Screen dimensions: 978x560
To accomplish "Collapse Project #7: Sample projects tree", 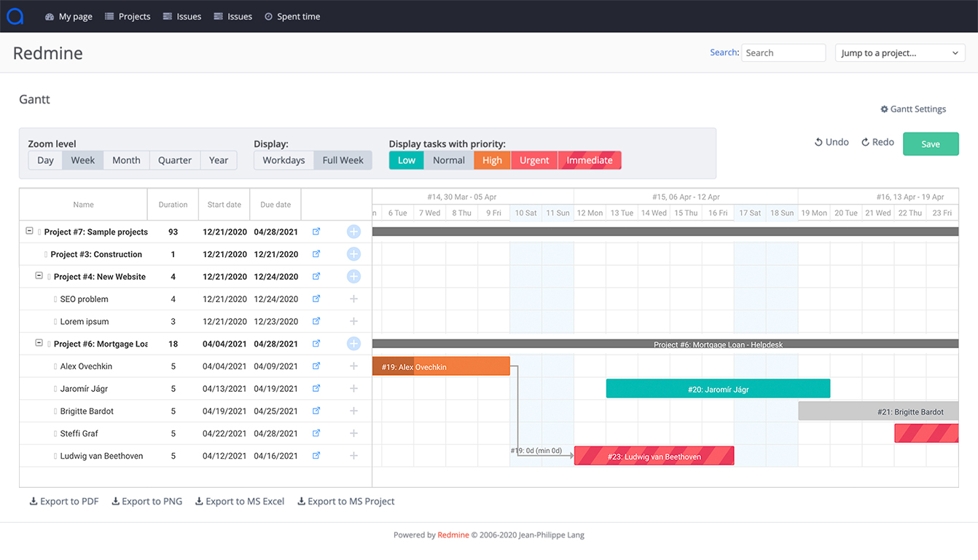I will [x=29, y=231].
